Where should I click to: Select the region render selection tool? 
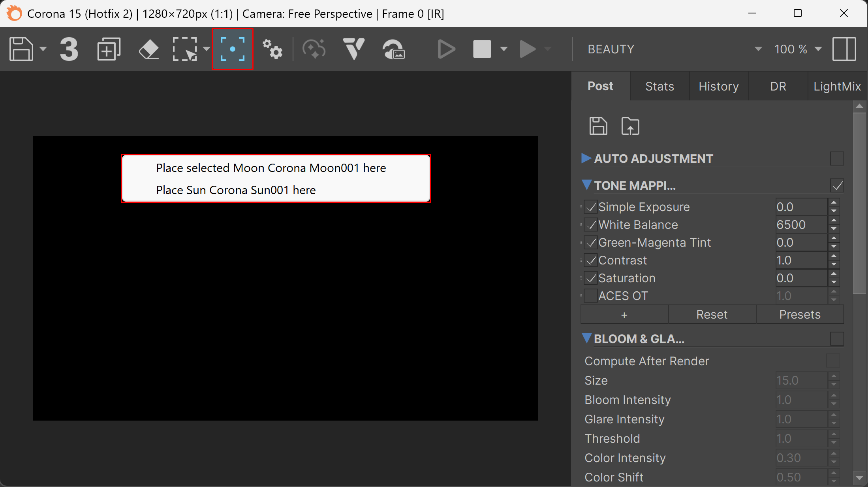tap(185, 49)
